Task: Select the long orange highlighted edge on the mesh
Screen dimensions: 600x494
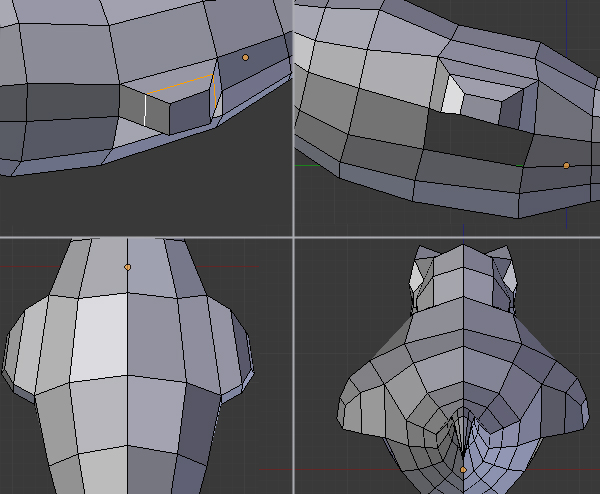Action: [180, 84]
